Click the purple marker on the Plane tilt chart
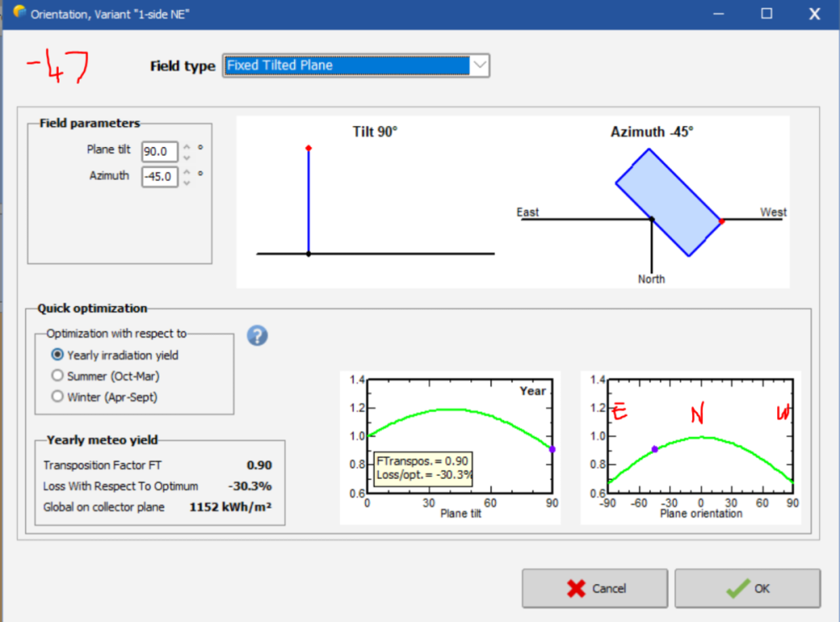The image size is (840, 622). tap(552, 450)
